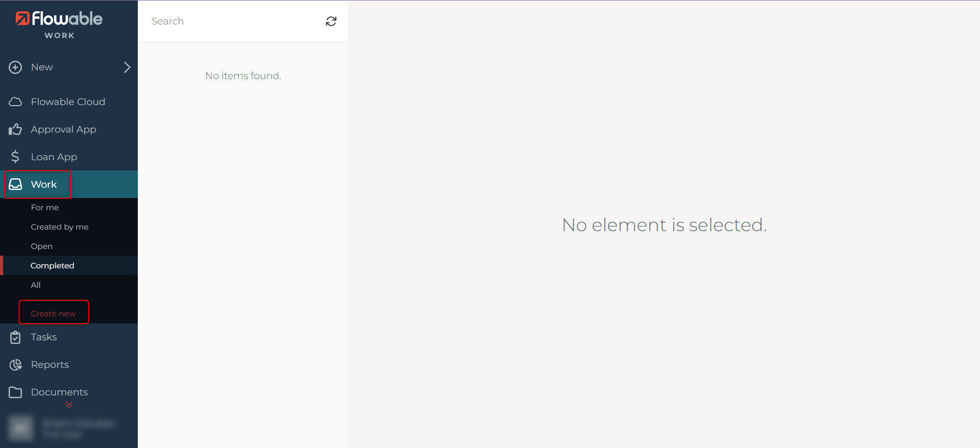Expand the New menu chevron arrow
Image resolution: width=980 pixels, height=448 pixels.
click(x=127, y=67)
